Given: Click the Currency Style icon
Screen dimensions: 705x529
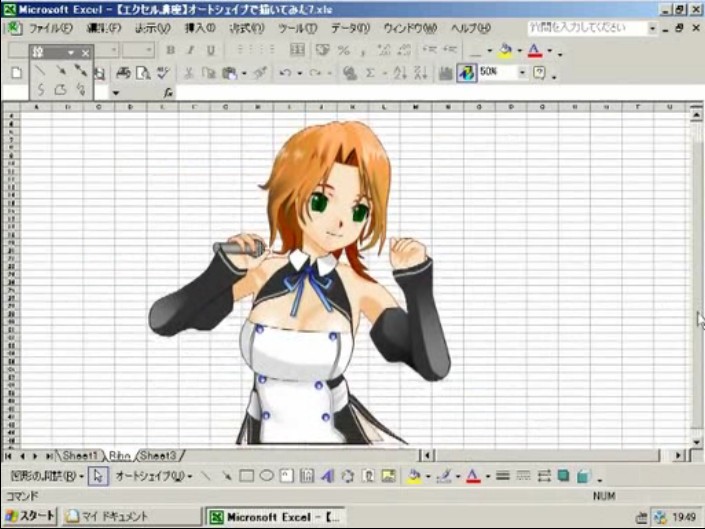Looking at the screenshot, I should pyautogui.click(x=322, y=49).
